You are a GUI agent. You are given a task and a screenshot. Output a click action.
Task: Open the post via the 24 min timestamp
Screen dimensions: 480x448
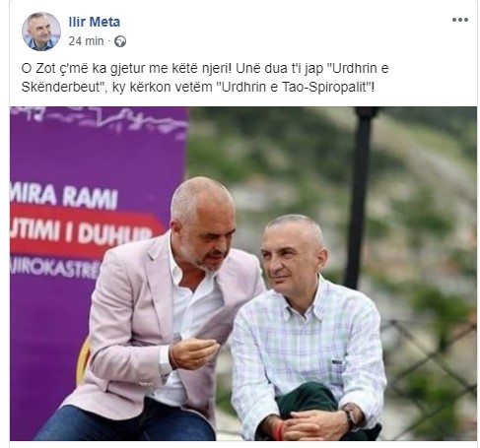pyautogui.click(x=86, y=41)
